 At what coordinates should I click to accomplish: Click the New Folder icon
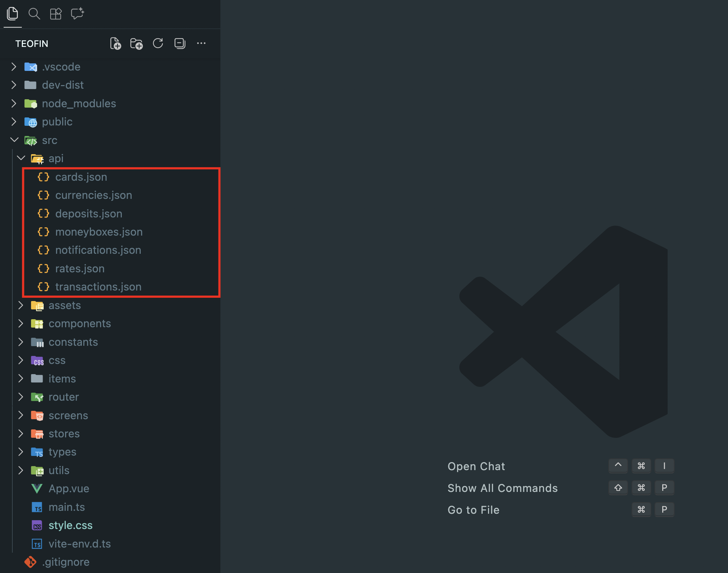click(x=136, y=44)
